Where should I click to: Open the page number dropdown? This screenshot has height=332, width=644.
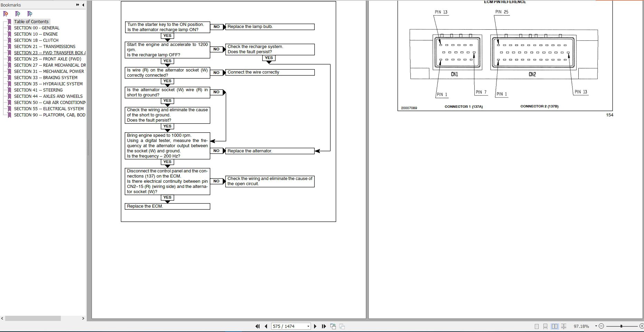308,326
